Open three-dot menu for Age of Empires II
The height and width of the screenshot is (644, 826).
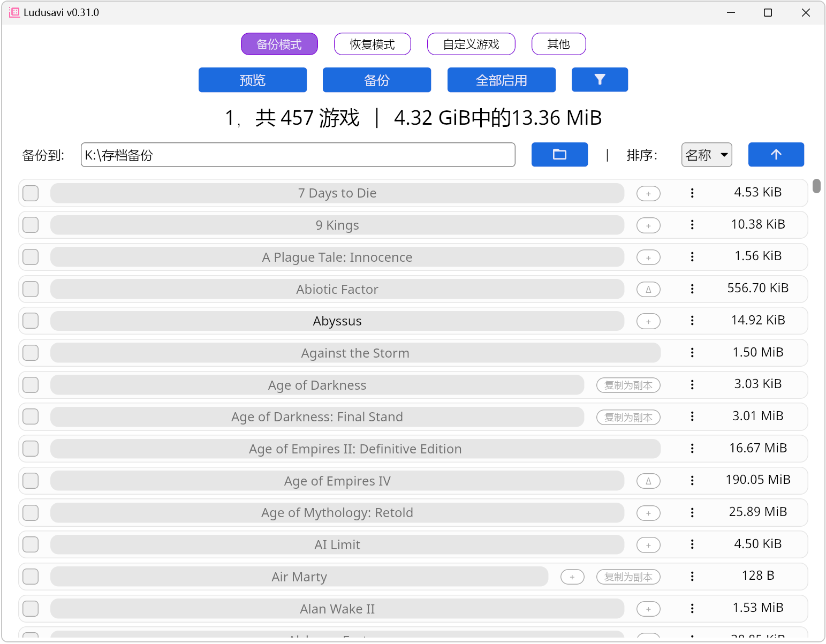tap(692, 449)
